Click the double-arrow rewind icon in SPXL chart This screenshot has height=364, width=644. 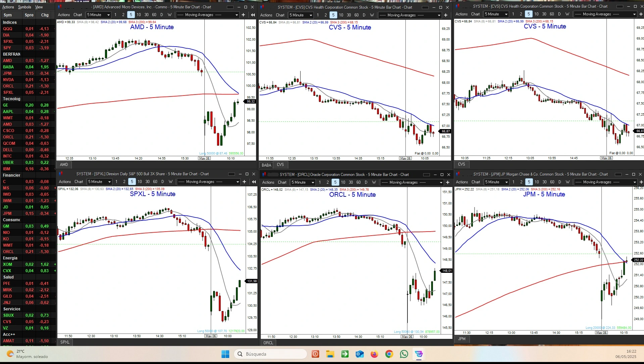point(254,182)
